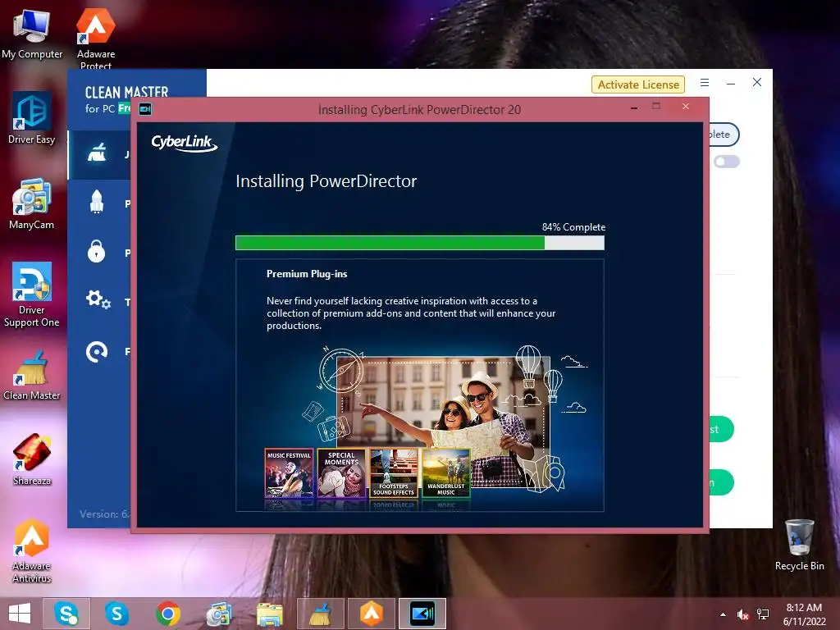The height and width of the screenshot is (630, 840).
Task: Click "Installing PowerDirector" heading text
Action: [326, 181]
